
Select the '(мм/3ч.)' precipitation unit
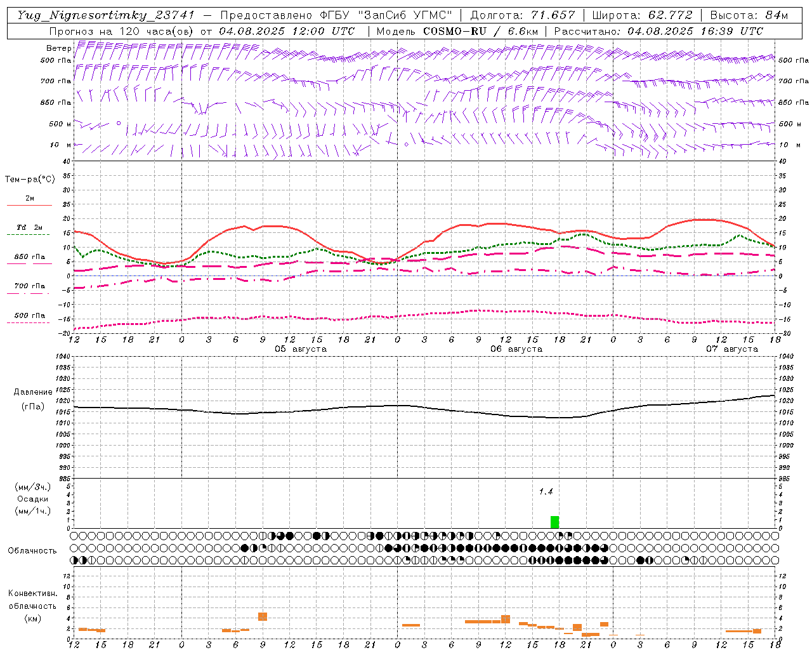(33, 487)
